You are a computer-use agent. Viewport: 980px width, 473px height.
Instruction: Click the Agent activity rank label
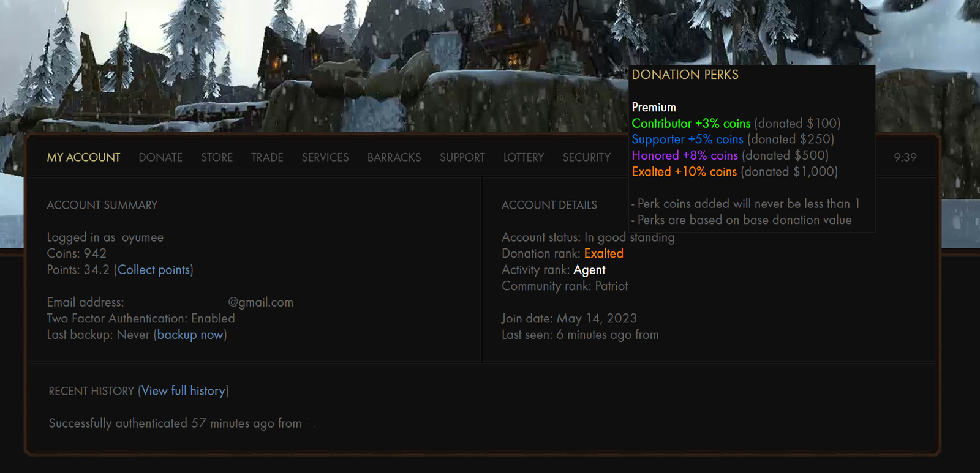tap(589, 270)
